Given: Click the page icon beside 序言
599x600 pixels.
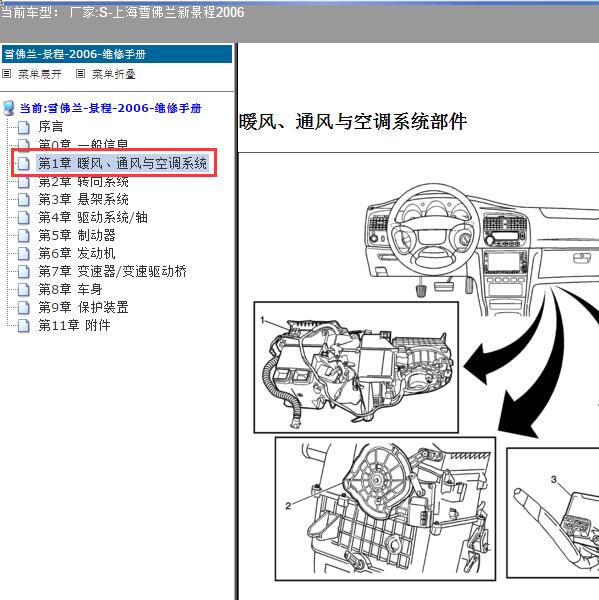Looking at the screenshot, I should [24, 127].
